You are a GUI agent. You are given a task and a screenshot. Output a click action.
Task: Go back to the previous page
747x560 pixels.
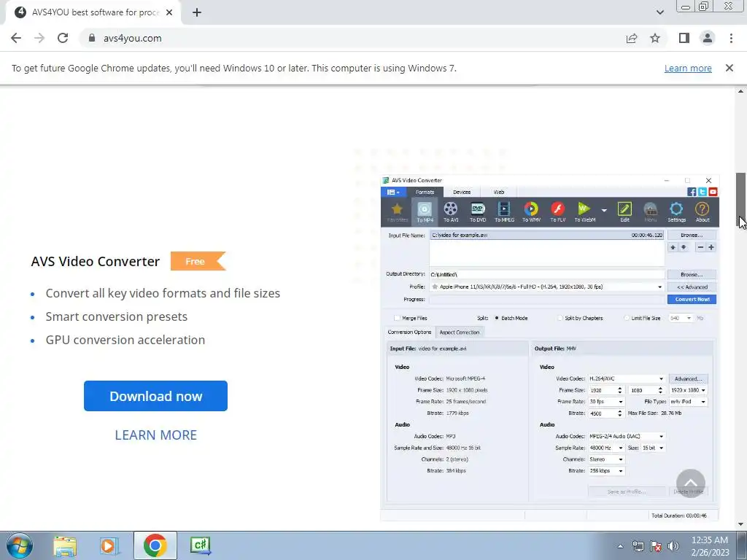point(16,38)
